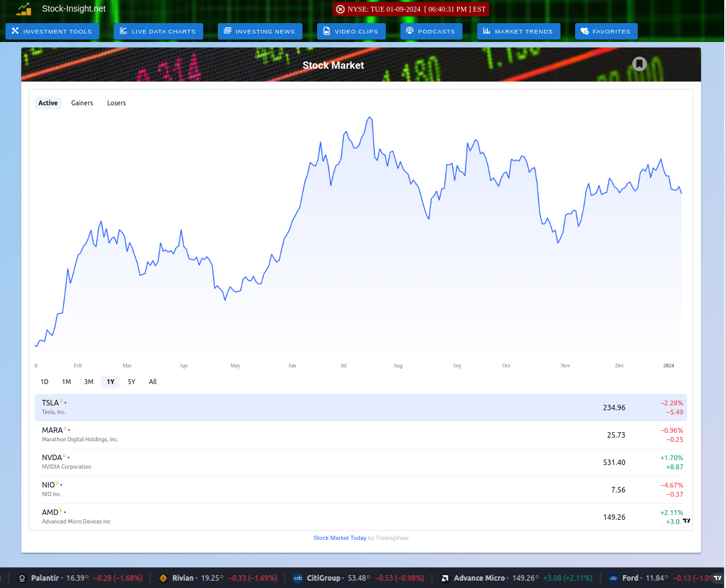
Task: Click Rivian name in ticker tape
Action: pos(183,578)
